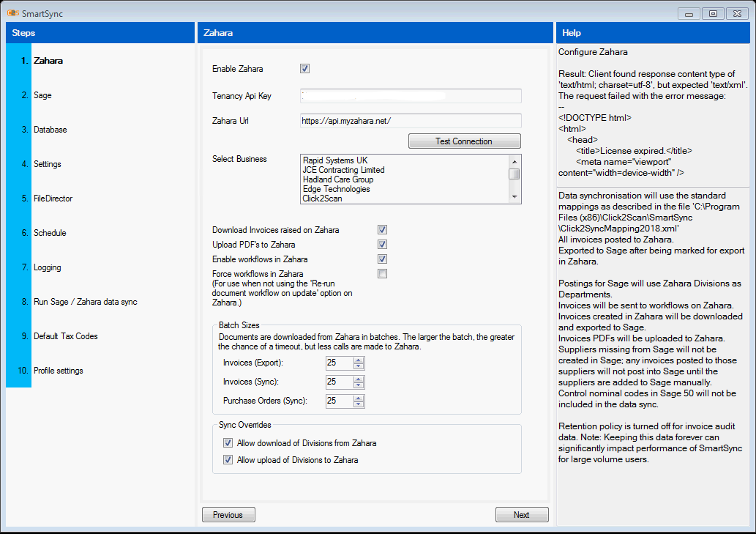Decrease Invoices (Sync) batch size with down arrow
Image resolution: width=756 pixels, height=534 pixels.
tap(358, 385)
